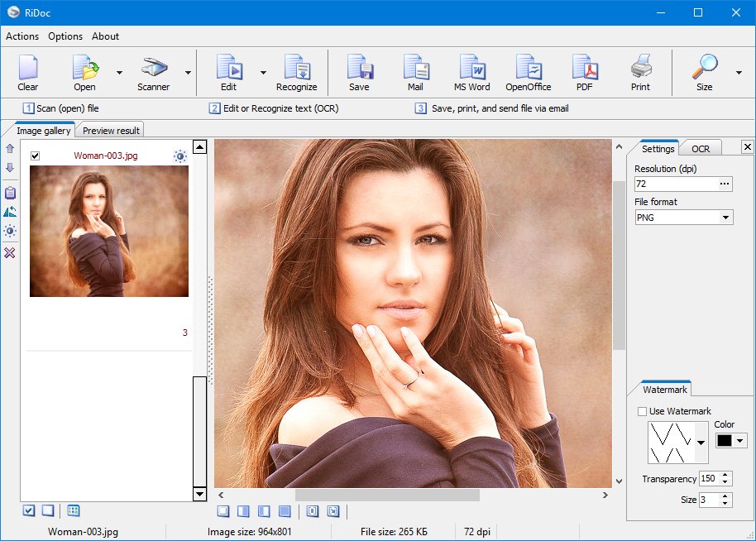Expand the Size button dropdown arrow
Image resolution: width=756 pixels, height=541 pixels.
click(x=737, y=73)
